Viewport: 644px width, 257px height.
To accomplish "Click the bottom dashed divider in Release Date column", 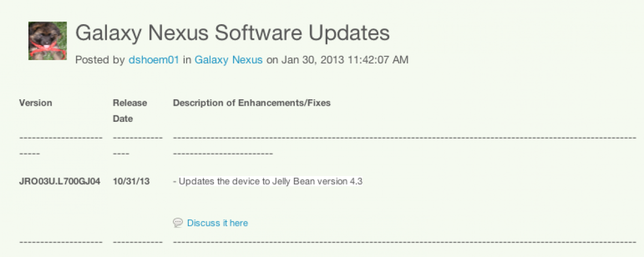I will click(x=138, y=242).
